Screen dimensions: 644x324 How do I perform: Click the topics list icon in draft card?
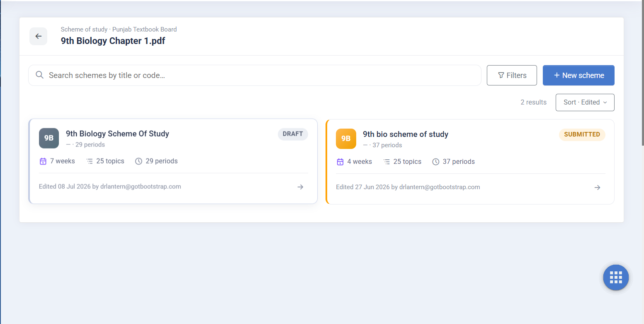click(x=90, y=161)
